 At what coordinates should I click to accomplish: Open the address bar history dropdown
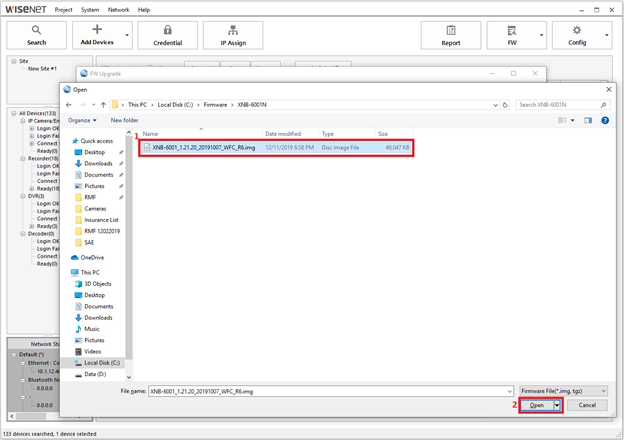[x=495, y=105]
